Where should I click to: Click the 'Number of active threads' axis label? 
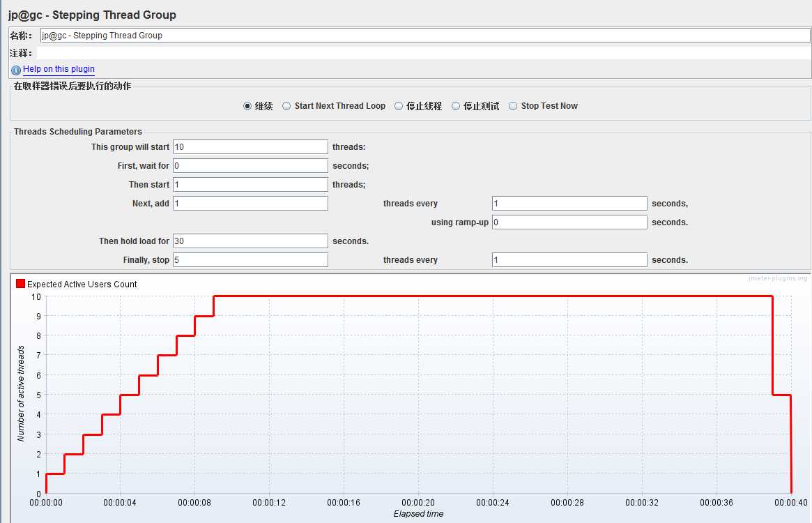(x=21, y=393)
